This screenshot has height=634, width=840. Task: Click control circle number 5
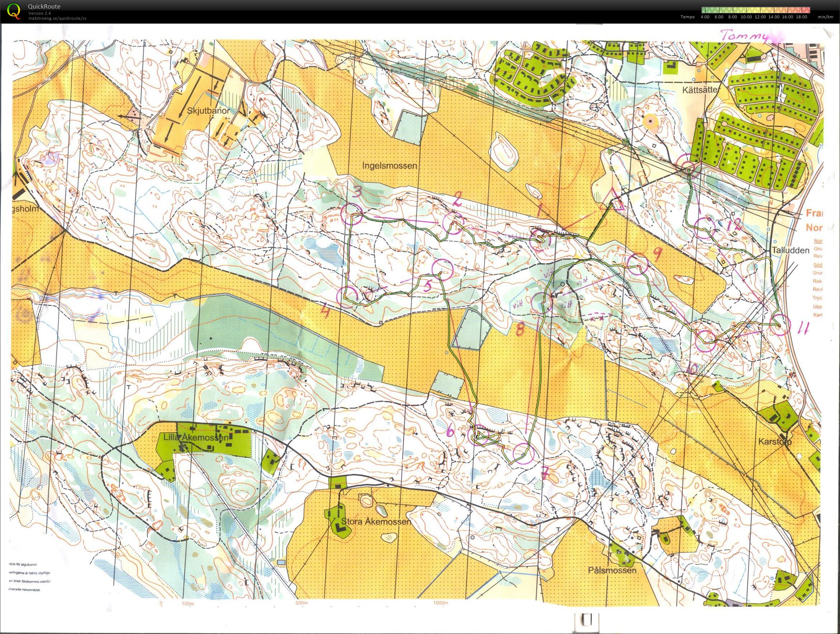click(443, 269)
